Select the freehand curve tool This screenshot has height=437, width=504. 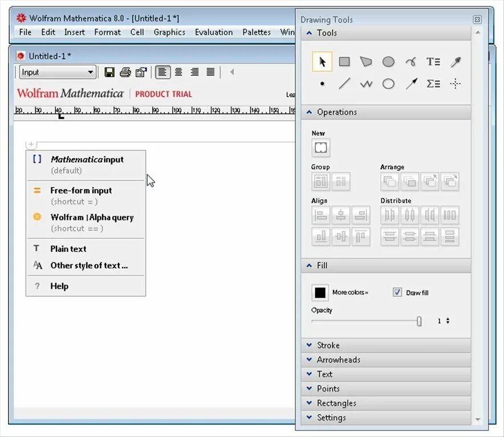tap(411, 62)
